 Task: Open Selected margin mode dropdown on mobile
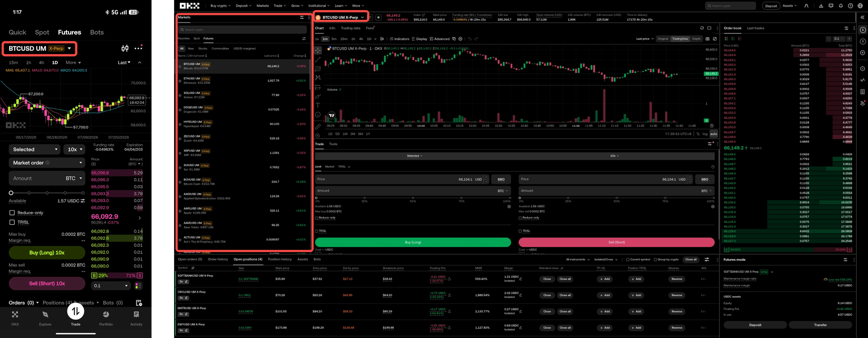point(35,149)
